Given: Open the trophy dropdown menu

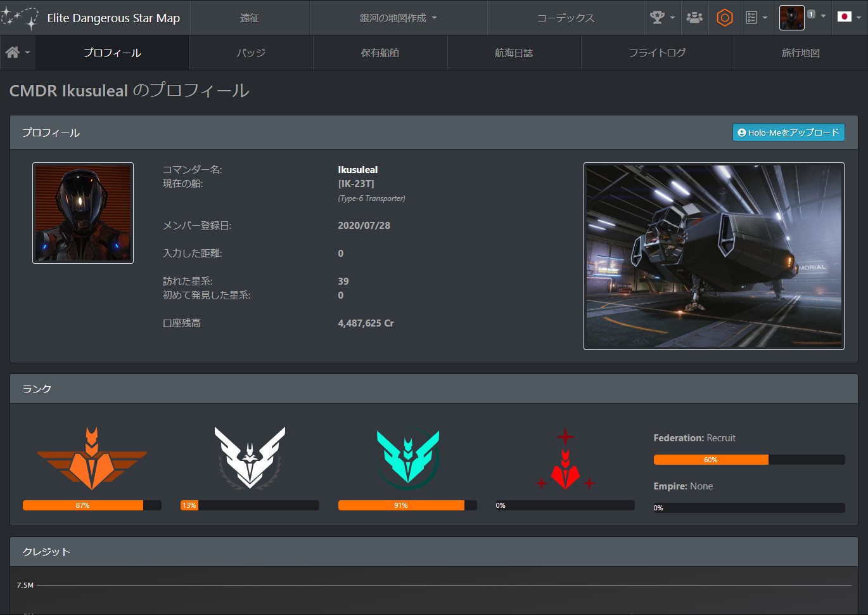Looking at the screenshot, I should (662, 18).
